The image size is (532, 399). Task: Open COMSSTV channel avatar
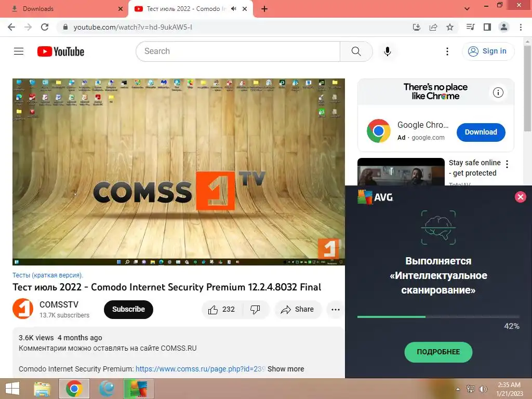point(23,309)
